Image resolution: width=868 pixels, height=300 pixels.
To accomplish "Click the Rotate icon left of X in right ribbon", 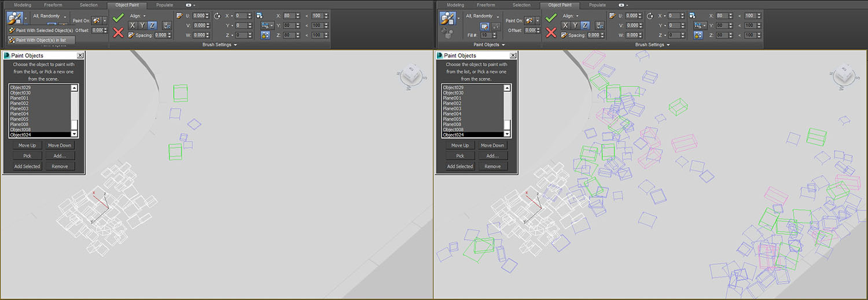I will pyautogui.click(x=649, y=16).
